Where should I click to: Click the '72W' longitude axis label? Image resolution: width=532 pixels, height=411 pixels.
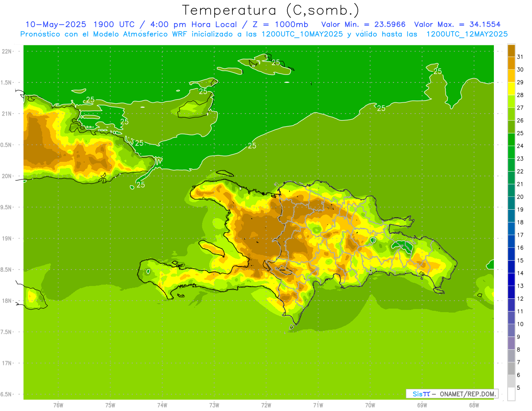point(266,405)
